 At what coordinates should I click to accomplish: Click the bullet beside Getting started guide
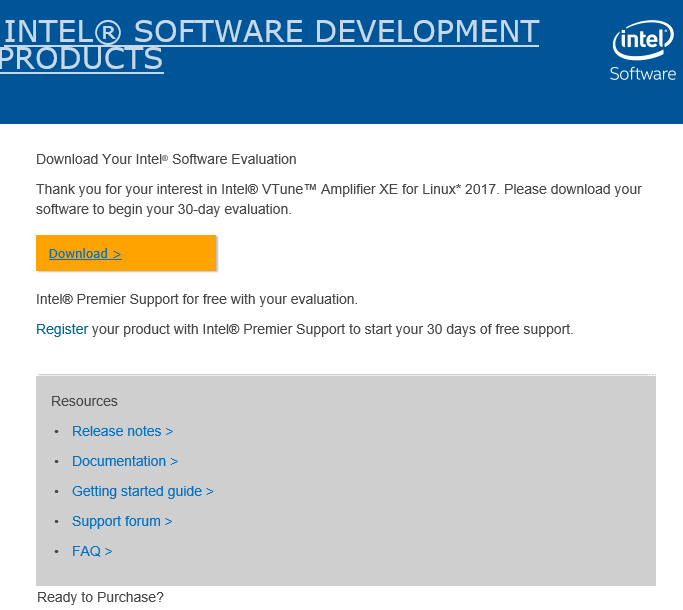click(56, 492)
